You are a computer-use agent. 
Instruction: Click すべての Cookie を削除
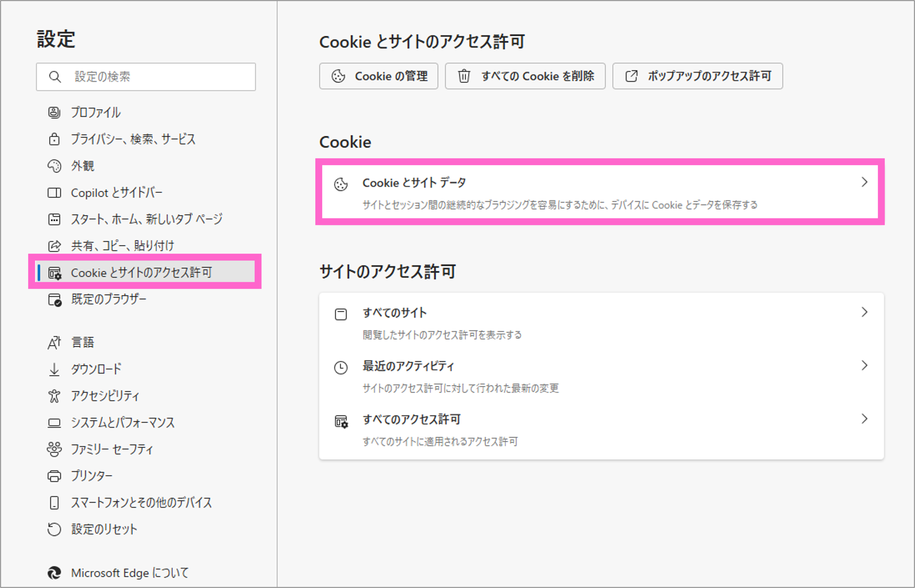(x=525, y=76)
